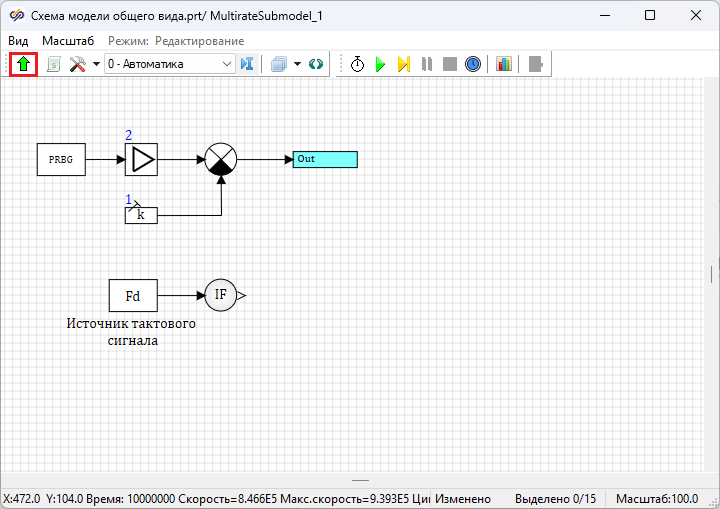Expand the stacked windows dropdown arrow
720x509 pixels.
coord(298,64)
